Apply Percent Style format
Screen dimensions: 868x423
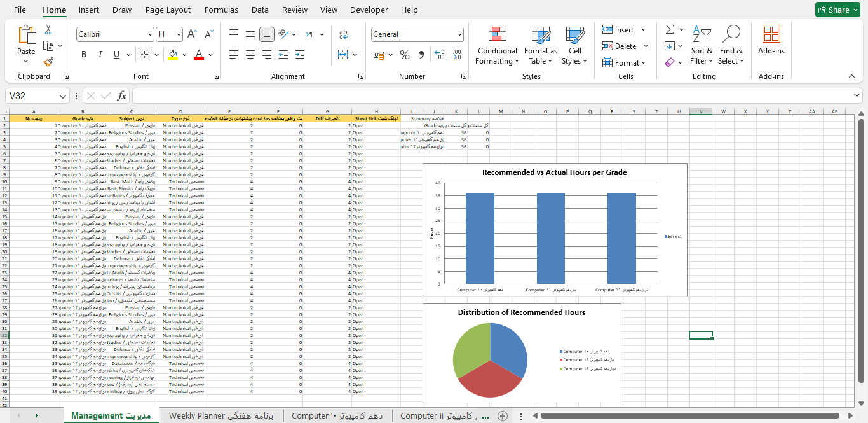click(x=405, y=55)
